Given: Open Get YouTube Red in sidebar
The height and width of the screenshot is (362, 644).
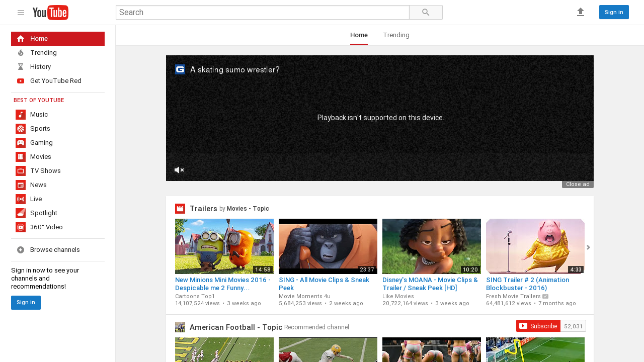Looking at the screenshot, I should click(58, 81).
